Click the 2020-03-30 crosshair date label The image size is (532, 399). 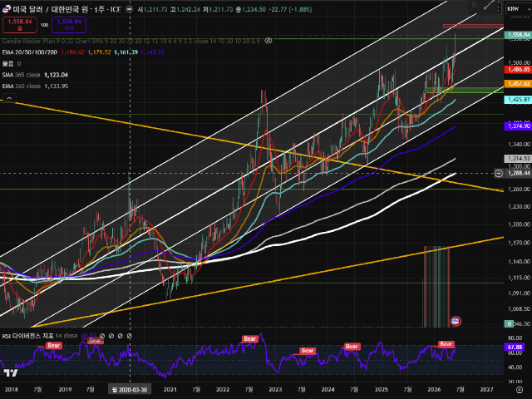pyautogui.click(x=130, y=390)
